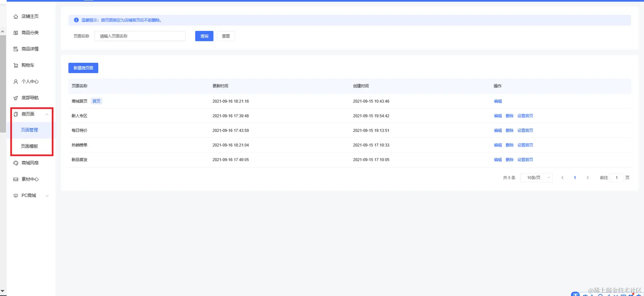Click the 查询 search button
The width and height of the screenshot is (644, 296).
tap(204, 36)
